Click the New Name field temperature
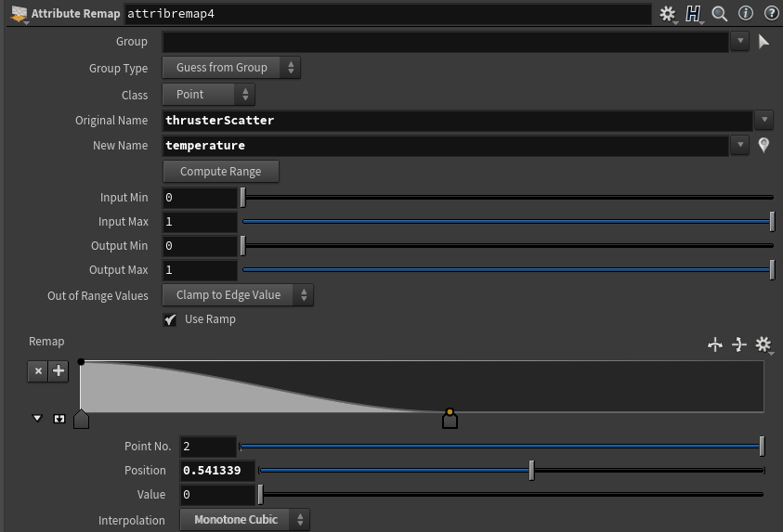The width and height of the screenshot is (783, 532). pos(446,145)
